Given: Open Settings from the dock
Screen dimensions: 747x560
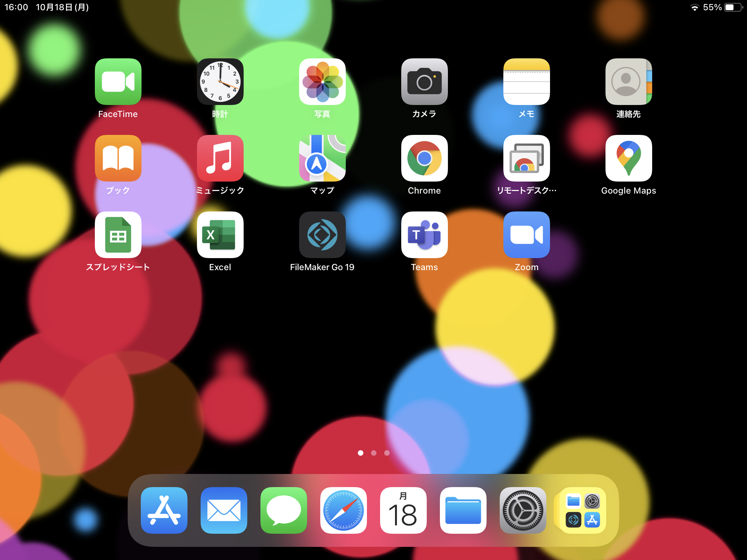Looking at the screenshot, I should tap(523, 510).
